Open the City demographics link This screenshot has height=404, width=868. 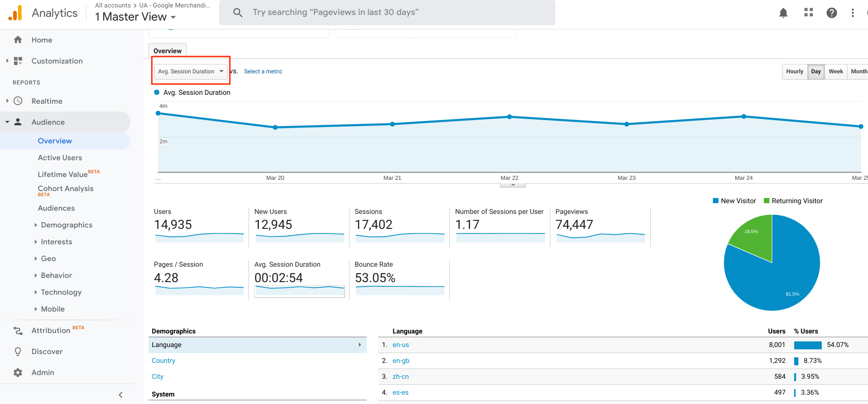tap(157, 376)
